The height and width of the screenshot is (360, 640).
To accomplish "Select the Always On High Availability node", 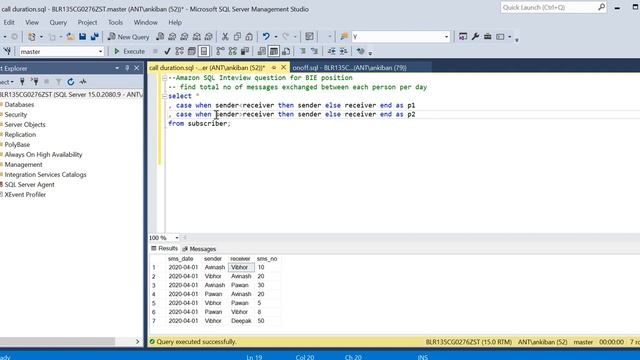I will (43, 154).
